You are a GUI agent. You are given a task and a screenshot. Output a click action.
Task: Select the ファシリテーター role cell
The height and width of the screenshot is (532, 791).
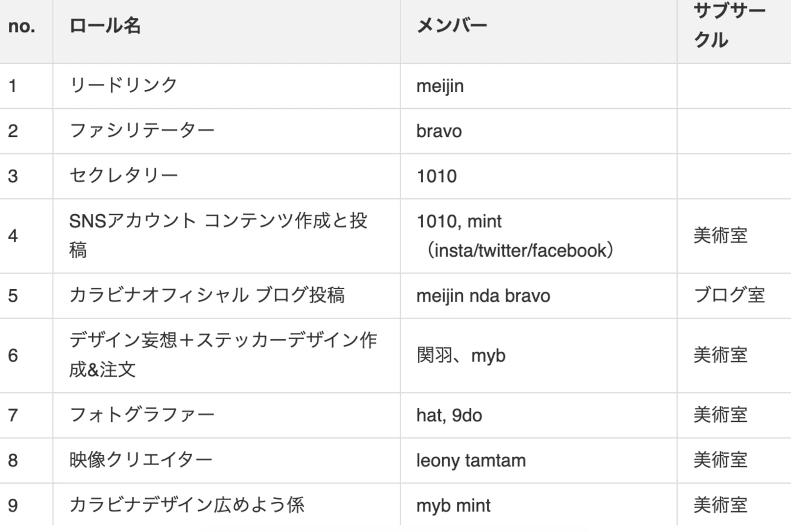coord(141,131)
